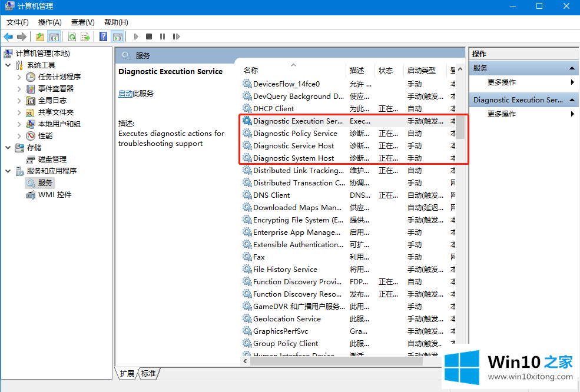Click the Pause Service toolbar icon
This screenshot has width=580, height=392.
point(163,36)
